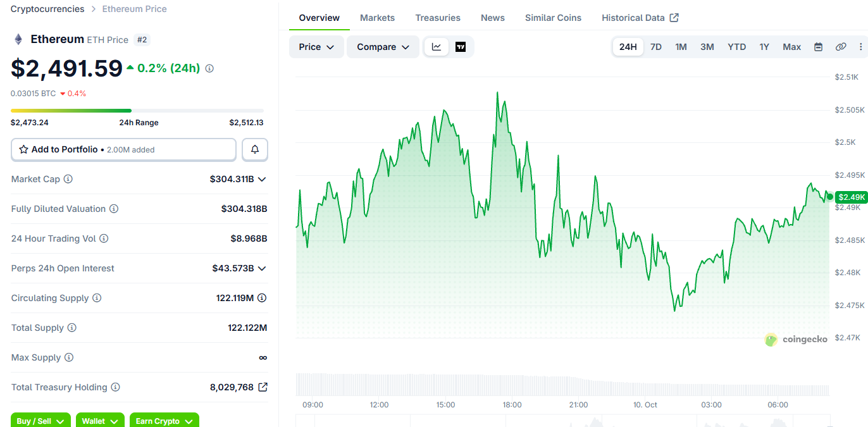
Task: Open the Compare dropdown
Action: (x=383, y=47)
